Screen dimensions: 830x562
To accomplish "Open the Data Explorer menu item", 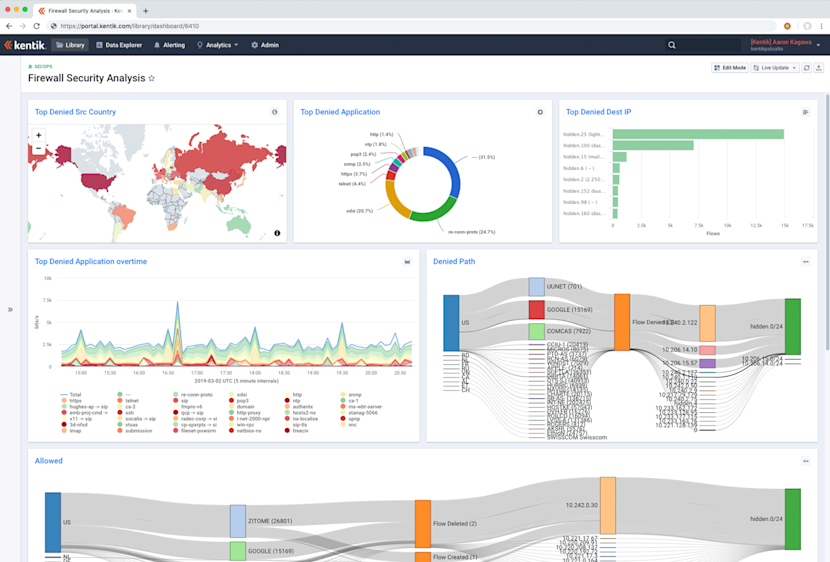I will pyautogui.click(x=119, y=46).
